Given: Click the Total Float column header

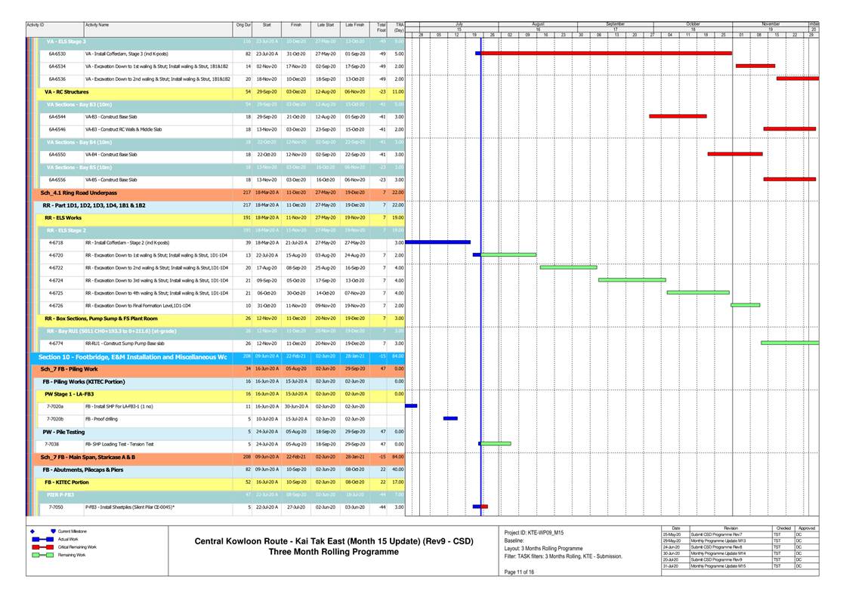Looking at the screenshot, I should pos(381,28).
